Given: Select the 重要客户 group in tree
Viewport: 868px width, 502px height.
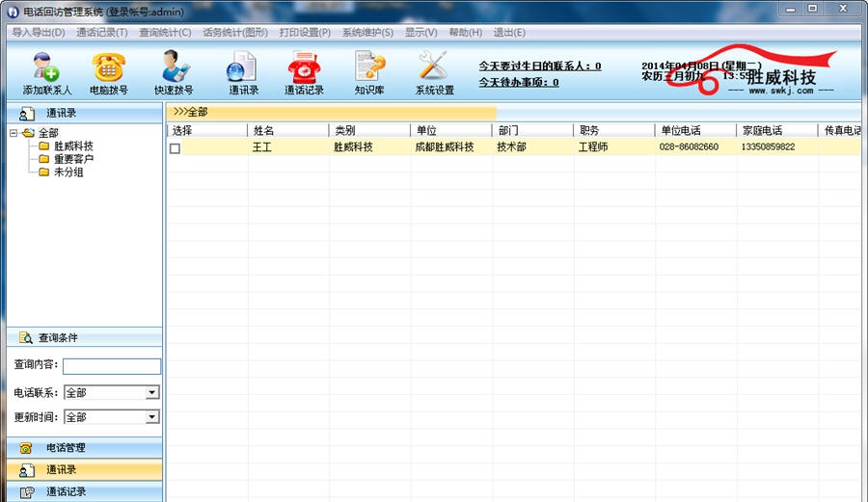Looking at the screenshot, I should click(x=73, y=159).
